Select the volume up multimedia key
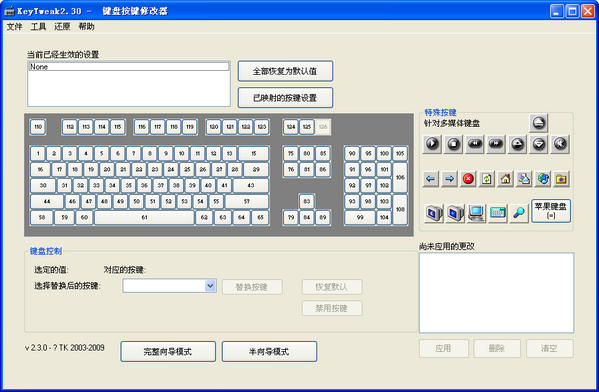 click(517, 144)
